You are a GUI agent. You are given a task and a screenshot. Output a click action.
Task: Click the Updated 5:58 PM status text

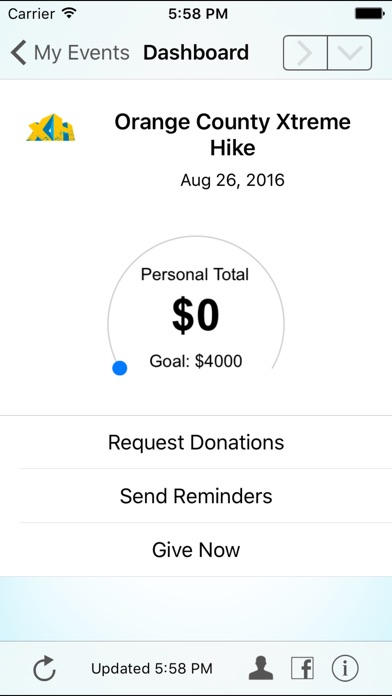[x=152, y=668]
